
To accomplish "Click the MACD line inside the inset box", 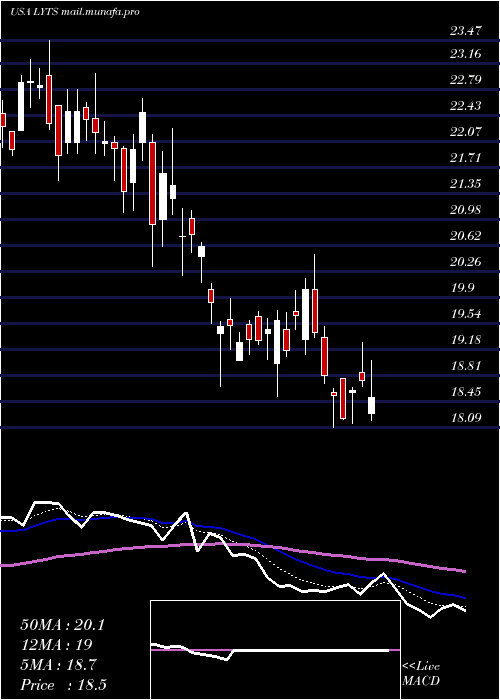I will pos(270,651).
